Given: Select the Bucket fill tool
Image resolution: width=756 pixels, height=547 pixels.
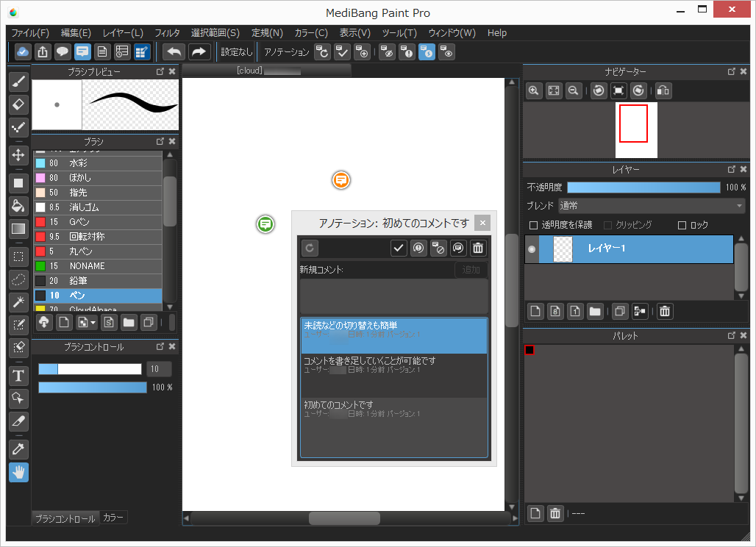Looking at the screenshot, I should [18, 207].
